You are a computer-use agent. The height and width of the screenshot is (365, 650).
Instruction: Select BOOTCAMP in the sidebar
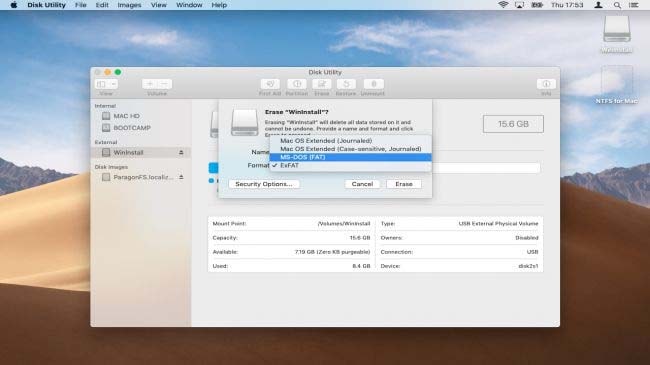point(141,128)
